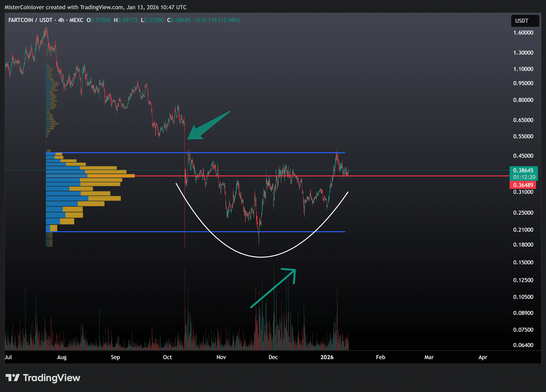The image size is (546, 392).
Task: Click the green 0.38645 current price label
Action: [523, 170]
